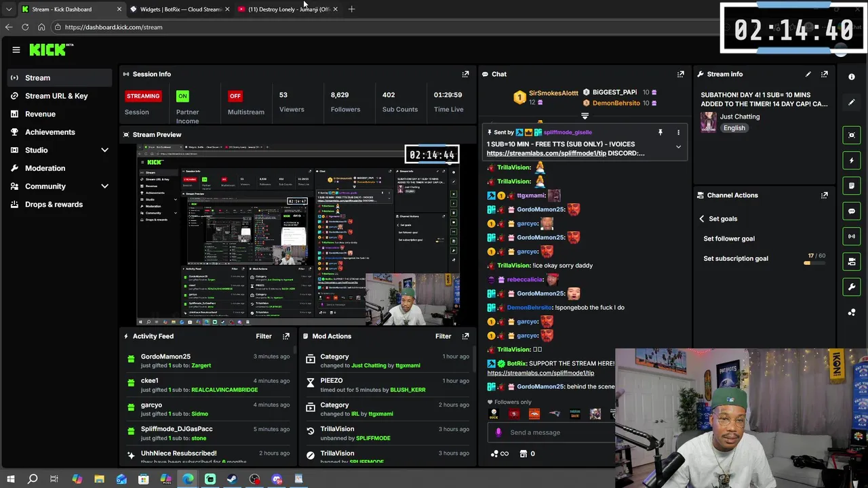868x488 pixels.
Task: Toggle the Chat widget speech bubble icon
Action: [852, 211]
